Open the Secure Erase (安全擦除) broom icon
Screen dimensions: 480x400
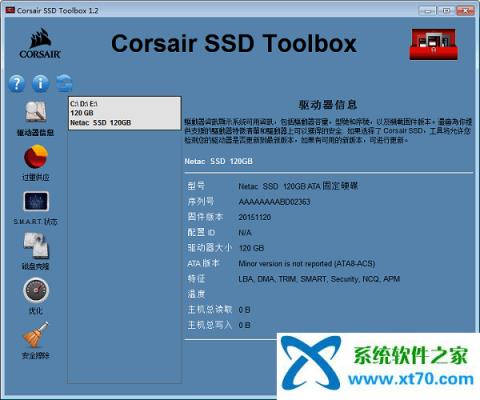pyautogui.click(x=36, y=335)
